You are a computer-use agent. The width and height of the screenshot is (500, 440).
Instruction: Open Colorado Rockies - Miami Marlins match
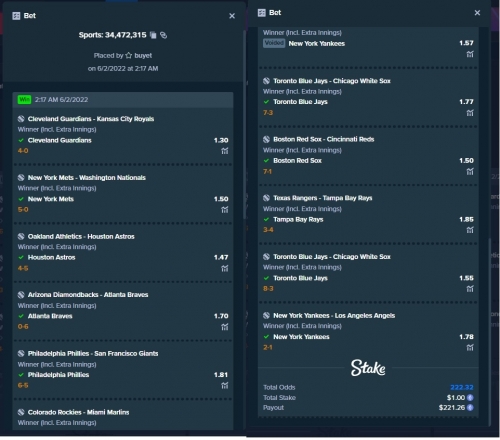coord(78,412)
